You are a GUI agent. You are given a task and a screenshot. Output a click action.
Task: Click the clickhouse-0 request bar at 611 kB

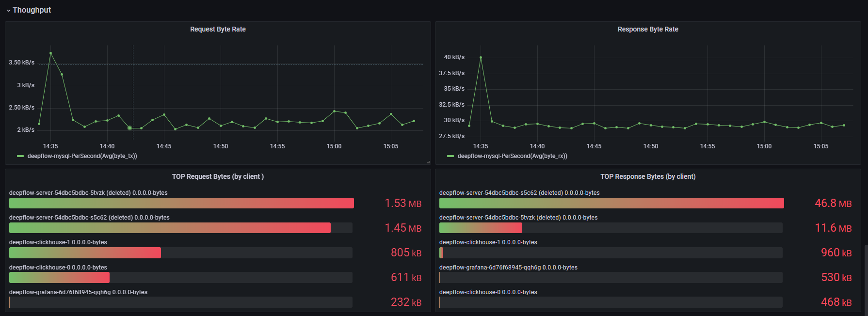59,277
